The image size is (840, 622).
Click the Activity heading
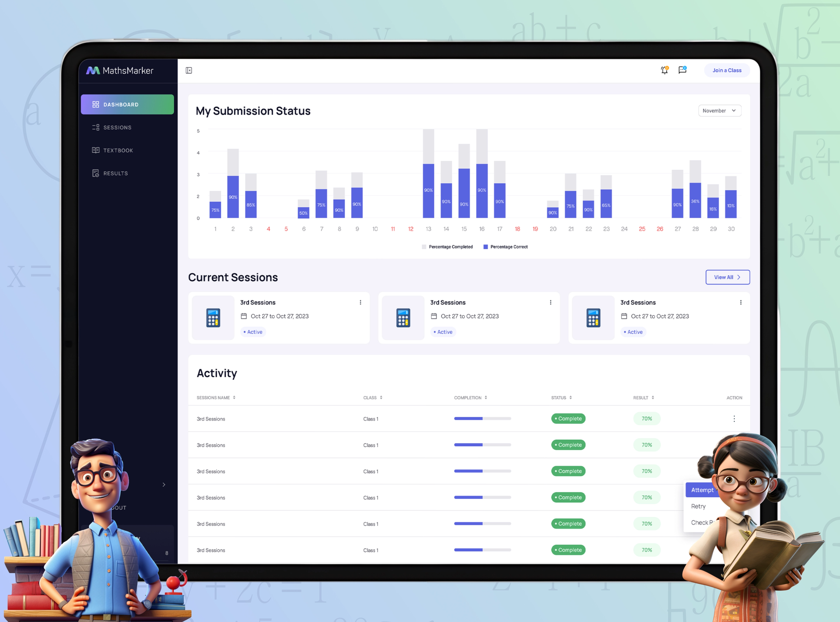click(x=217, y=373)
